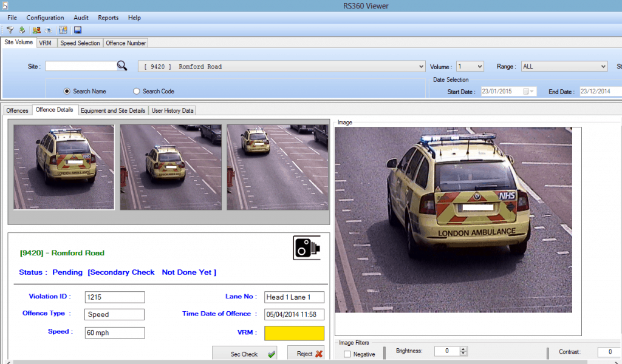Click the green [9420] – Romford Road heading
622x364 pixels.
point(63,253)
